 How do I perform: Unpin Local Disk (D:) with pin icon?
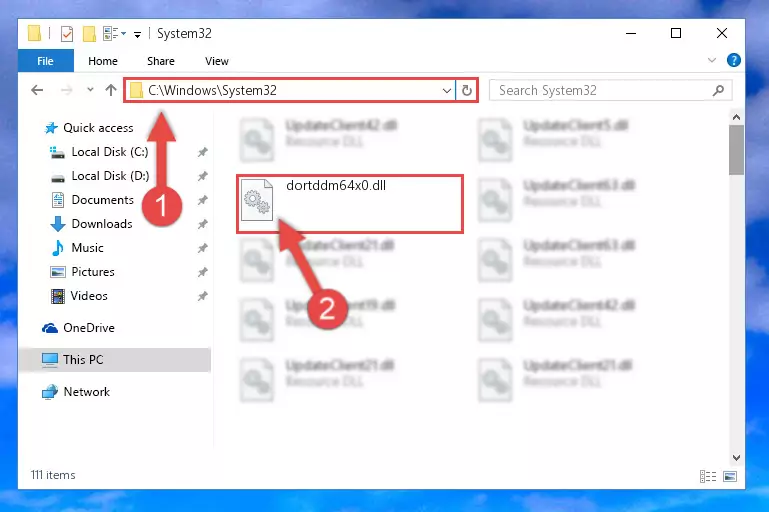[203, 176]
